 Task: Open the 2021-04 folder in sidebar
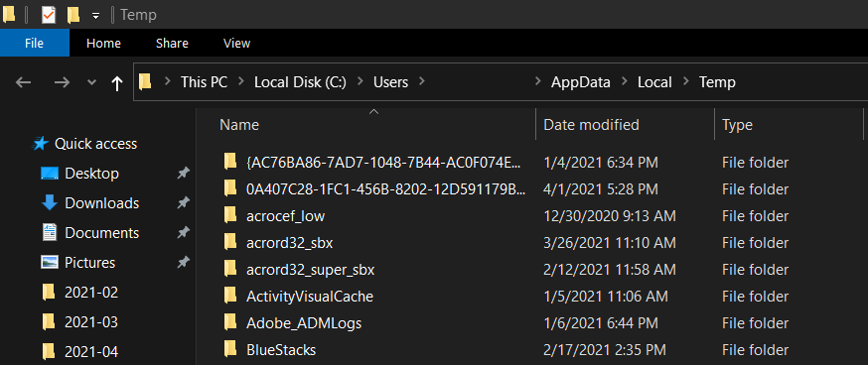91,351
